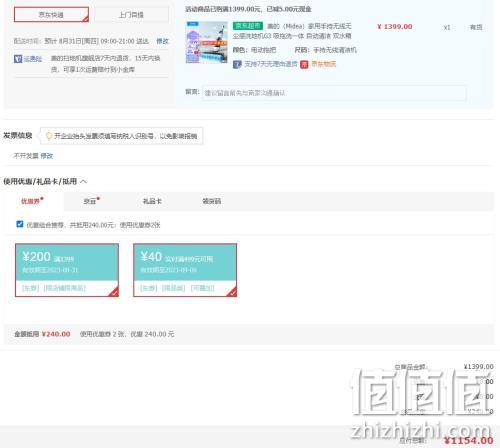Deselect the ¥40 coupon card
This screenshot has height=448, width=500.
point(185,270)
